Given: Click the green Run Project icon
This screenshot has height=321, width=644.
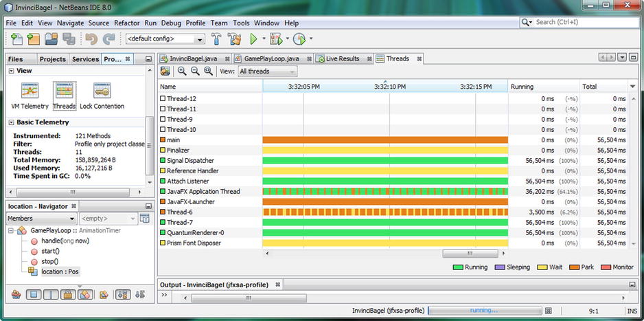Looking at the screenshot, I should pos(253,39).
